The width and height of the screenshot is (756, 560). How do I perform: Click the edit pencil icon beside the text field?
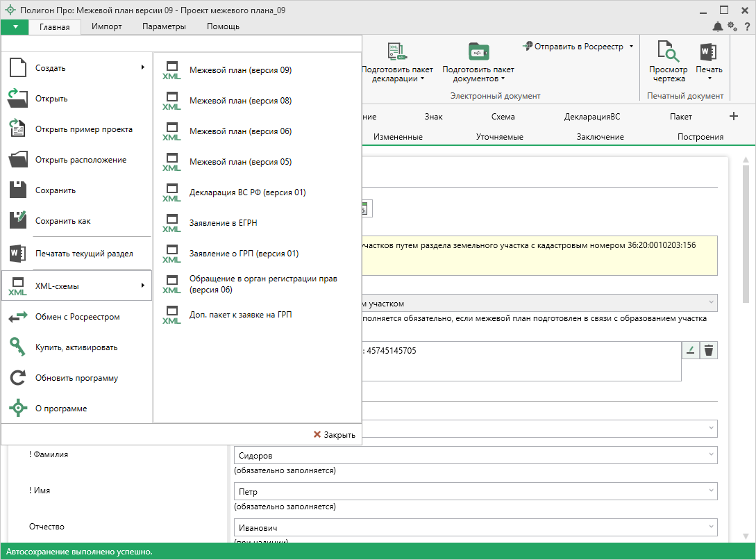pyautogui.click(x=691, y=350)
